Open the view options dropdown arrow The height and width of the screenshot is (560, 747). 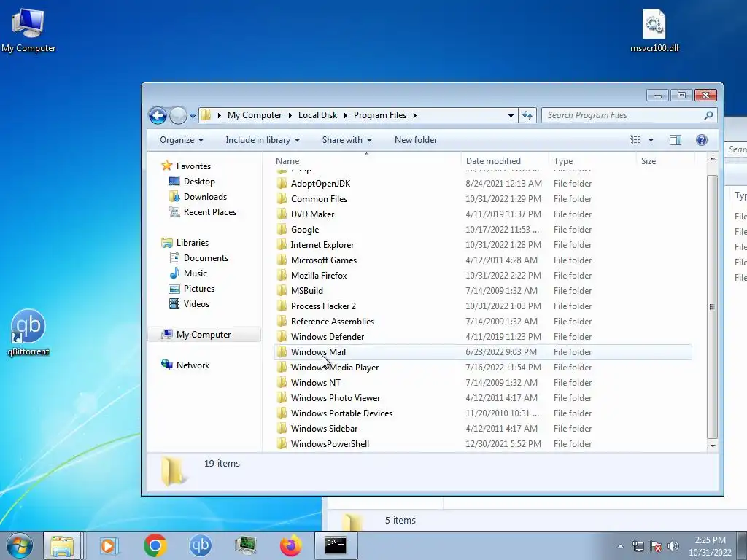651,140
